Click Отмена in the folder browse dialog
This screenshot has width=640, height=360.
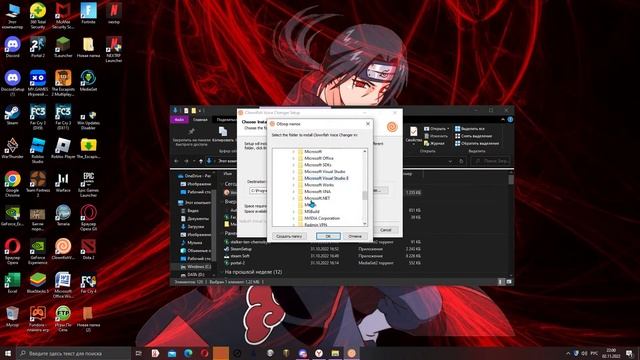pyautogui.click(x=355, y=236)
